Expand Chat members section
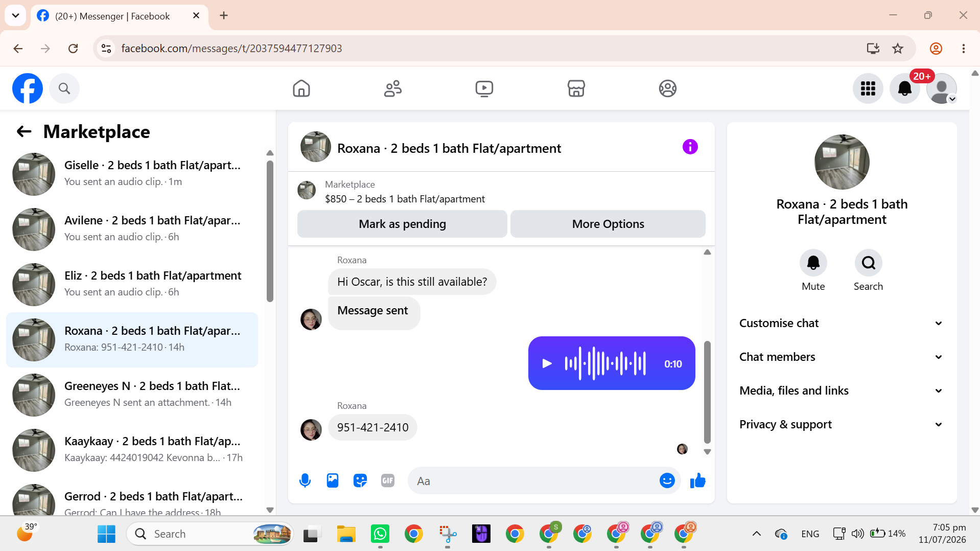This screenshot has height=551, width=980. (x=841, y=357)
